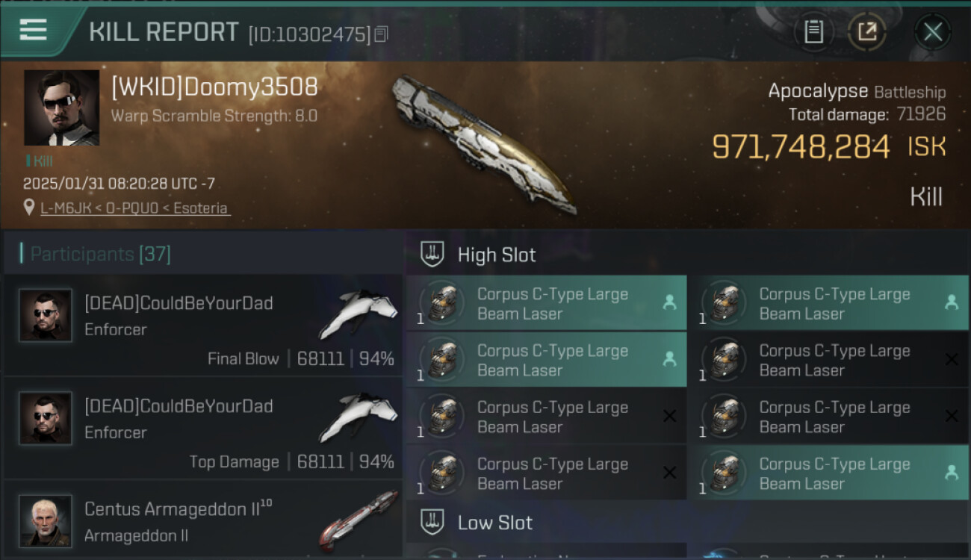View the Final Blow participant portrait
971x560 pixels.
pyautogui.click(x=46, y=316)
